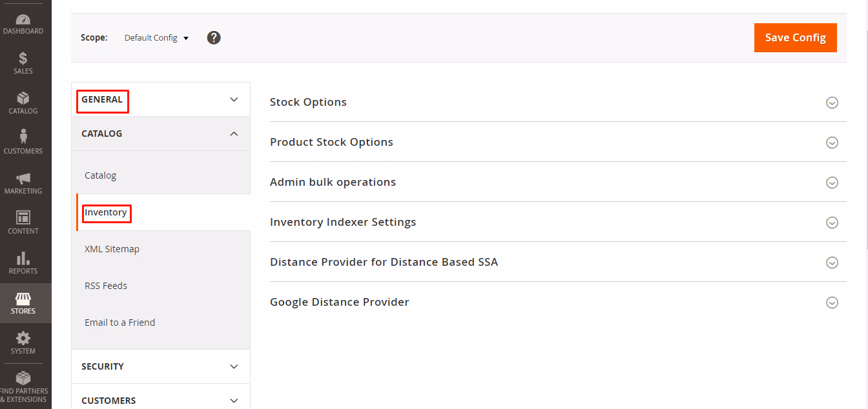
Task: Select the XML Sitemap menu item
Action: click(112, 249)
